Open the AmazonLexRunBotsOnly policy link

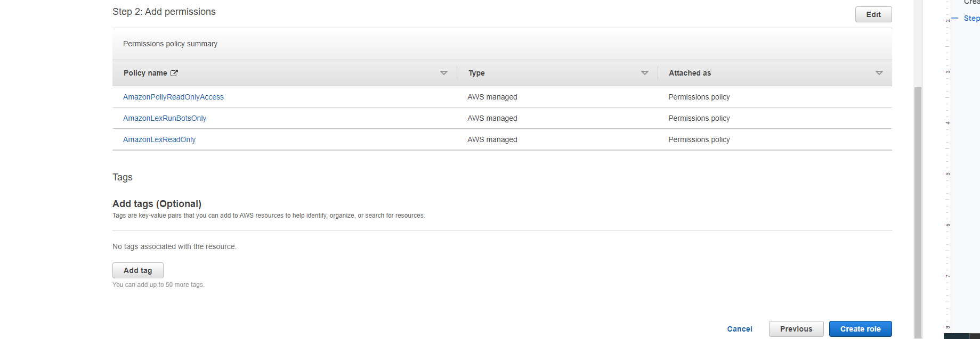[x=165, y=118]
